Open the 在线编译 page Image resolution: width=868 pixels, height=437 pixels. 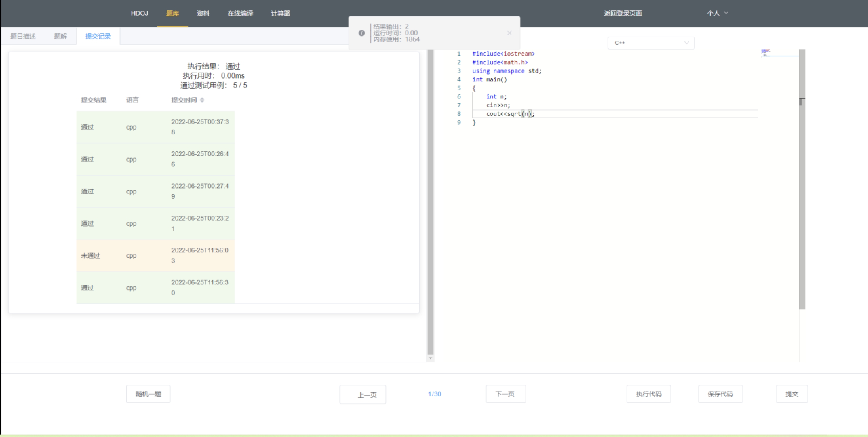point(240,13)
